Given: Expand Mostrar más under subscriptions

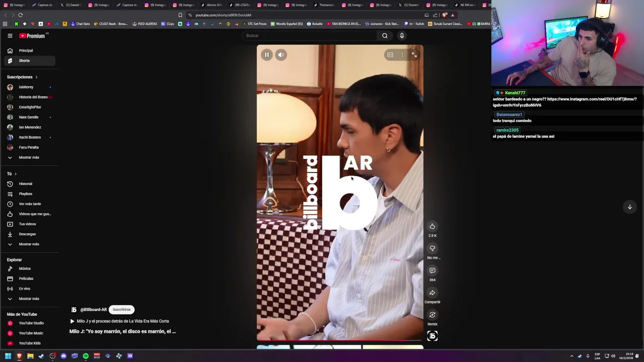Looking at the screenshot, I should tap(30, 157).
